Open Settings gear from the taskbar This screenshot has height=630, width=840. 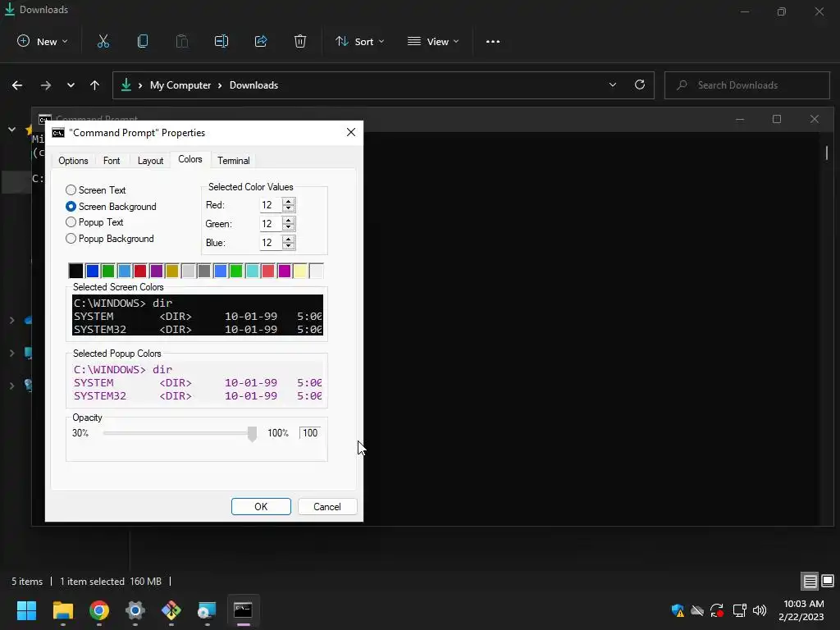(135, 610)
